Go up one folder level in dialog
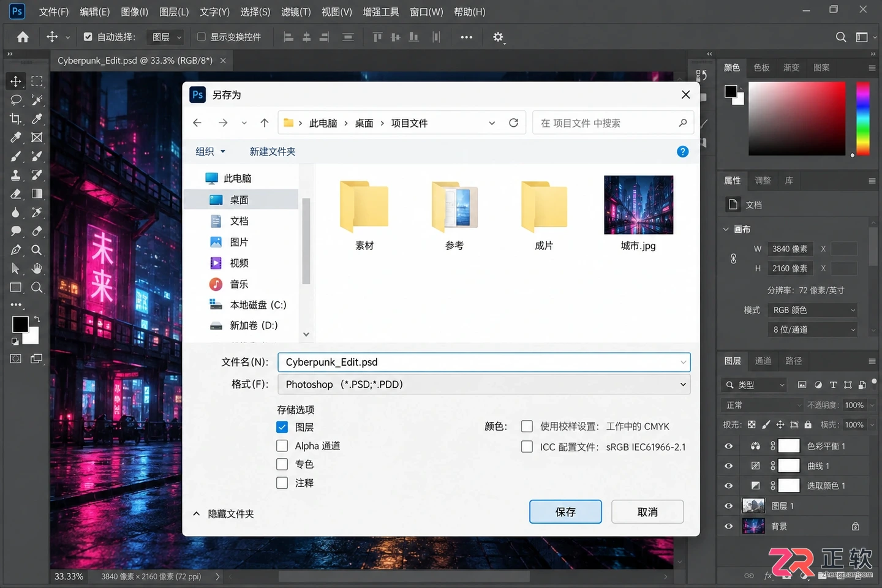The image size is (882, 588). pos(265,123)
